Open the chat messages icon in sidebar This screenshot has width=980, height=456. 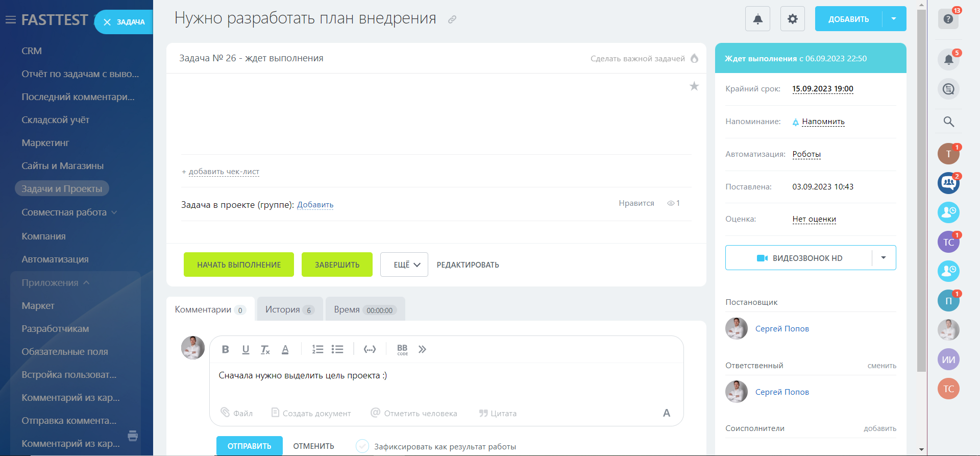[x=948, y=89]
